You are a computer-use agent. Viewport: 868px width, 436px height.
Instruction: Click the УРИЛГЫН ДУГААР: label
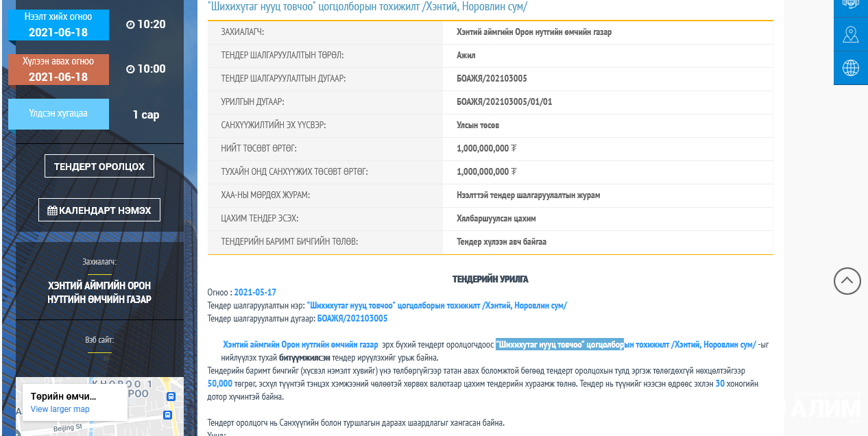coord(252,102)
